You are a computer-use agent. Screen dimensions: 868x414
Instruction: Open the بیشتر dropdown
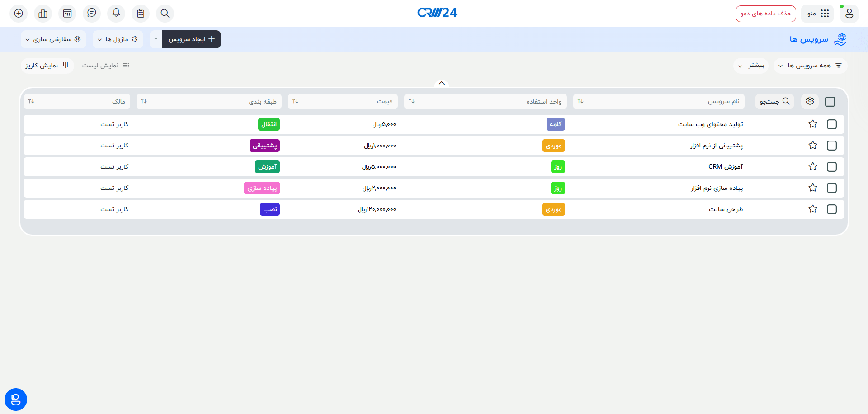[x=751, y=66]
